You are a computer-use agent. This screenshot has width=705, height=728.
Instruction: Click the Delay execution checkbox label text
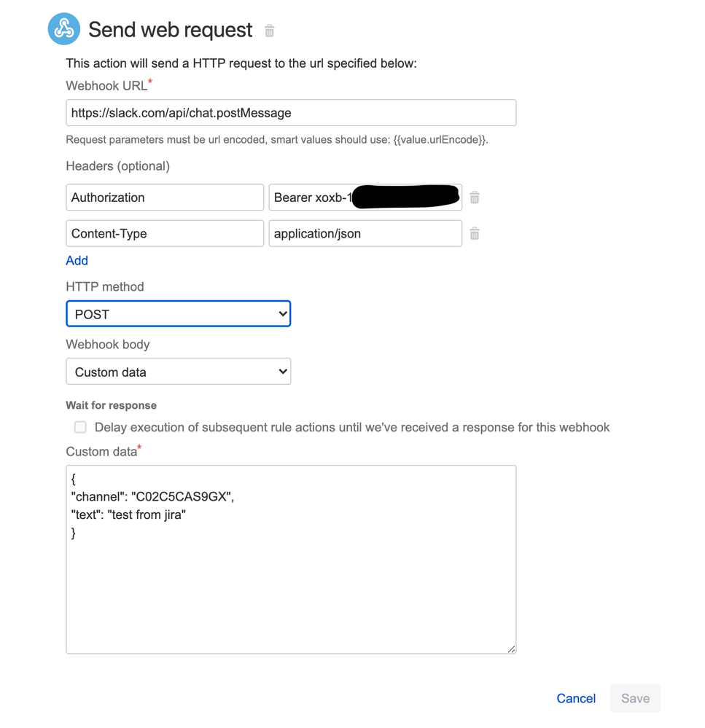352,427
